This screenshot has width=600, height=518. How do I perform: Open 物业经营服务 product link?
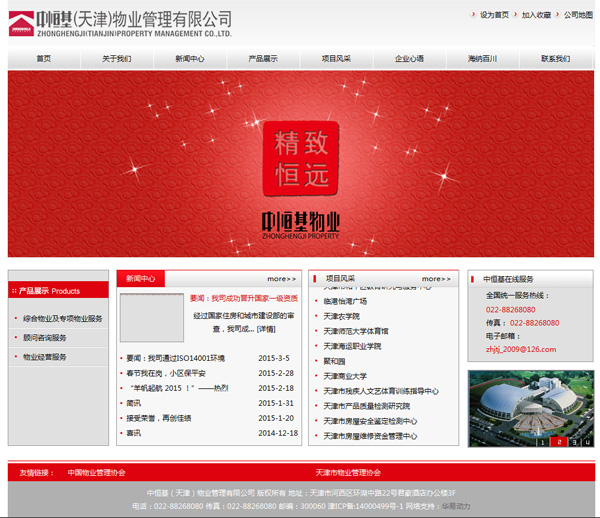(x=45, y=357)
